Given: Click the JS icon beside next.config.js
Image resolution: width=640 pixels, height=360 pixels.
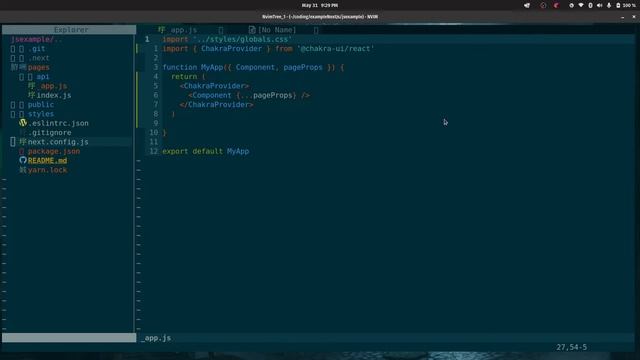Looking at the screenshot, I should coord(23,142).
